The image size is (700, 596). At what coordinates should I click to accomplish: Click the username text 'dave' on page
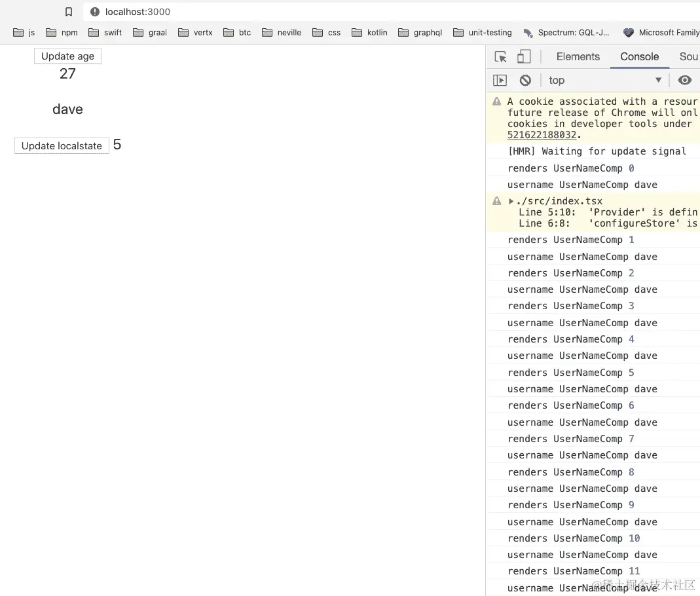[67, 109]
